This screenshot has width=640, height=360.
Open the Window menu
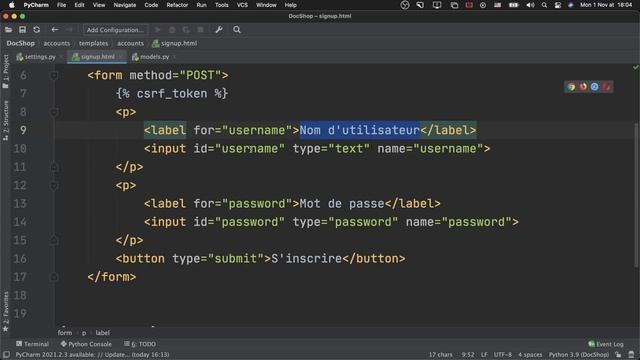[266, 5]
